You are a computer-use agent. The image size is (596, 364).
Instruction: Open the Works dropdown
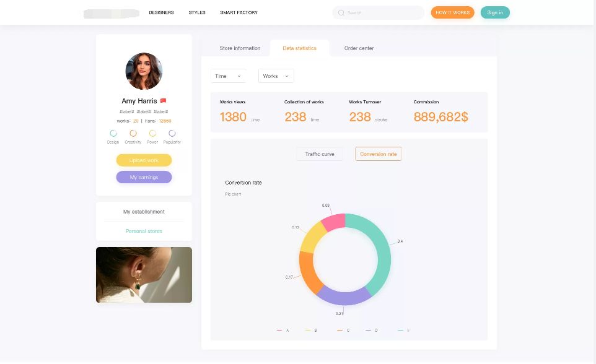tap(276, 76)
